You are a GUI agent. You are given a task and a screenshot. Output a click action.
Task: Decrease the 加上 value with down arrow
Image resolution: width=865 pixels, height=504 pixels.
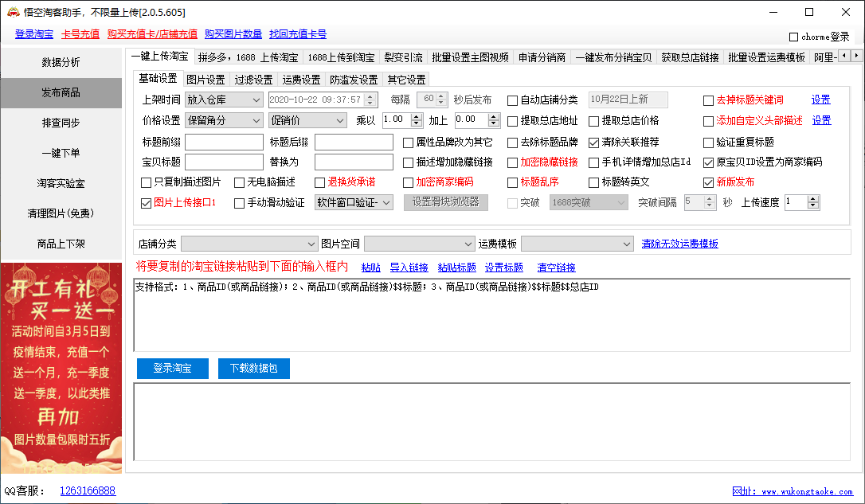click(494, 123)
